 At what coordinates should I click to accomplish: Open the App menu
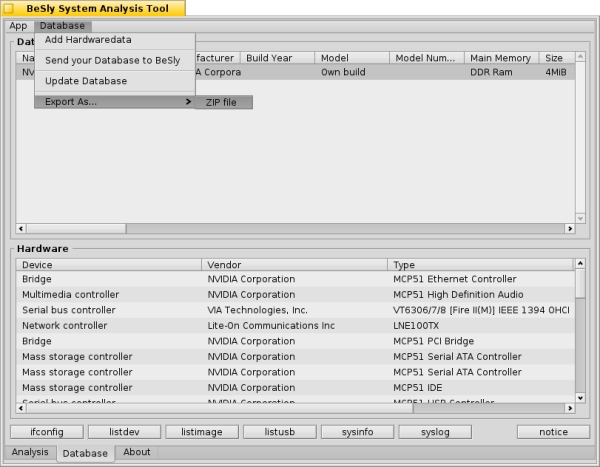(18, 26)
